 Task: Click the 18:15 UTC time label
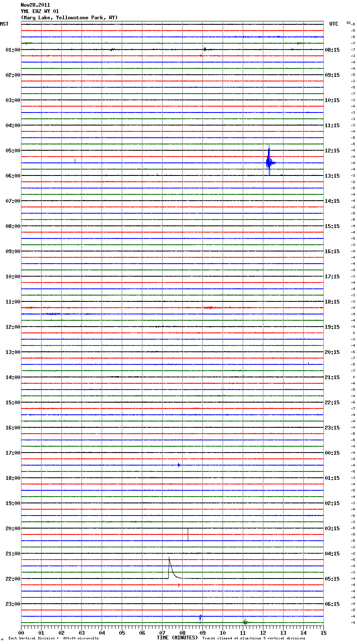332,302
